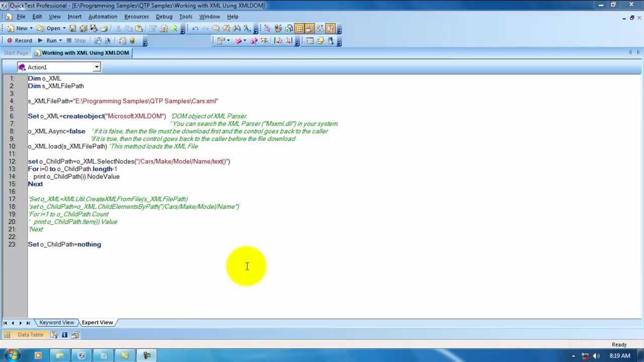This screenshot has width=644, height=362.
Task: Click the 'Dim s_XMLFilePath' line
Action: 56,86
